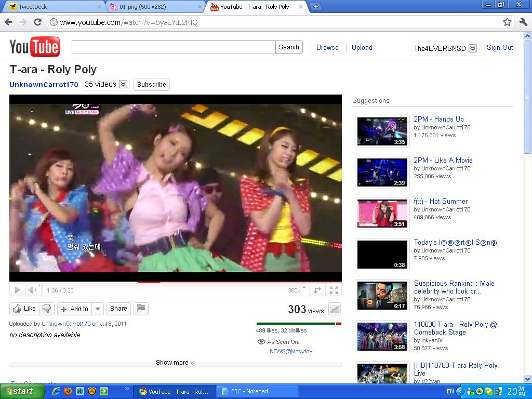
Task: Launch Firefox from quick launch
Action: (68, 391)
